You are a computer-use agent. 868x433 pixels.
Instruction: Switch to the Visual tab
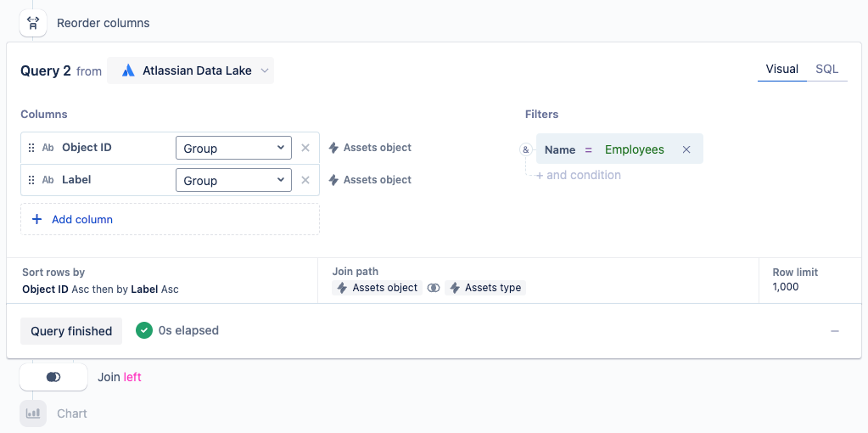click(781, 69)
